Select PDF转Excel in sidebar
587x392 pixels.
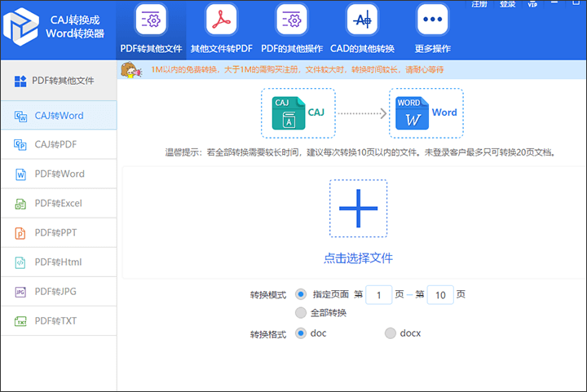click(x=59, y=204)
